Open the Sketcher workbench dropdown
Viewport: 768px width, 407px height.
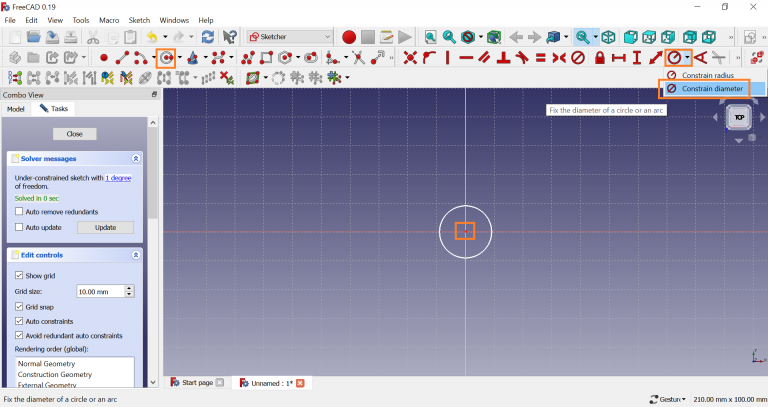click(290, 37)
